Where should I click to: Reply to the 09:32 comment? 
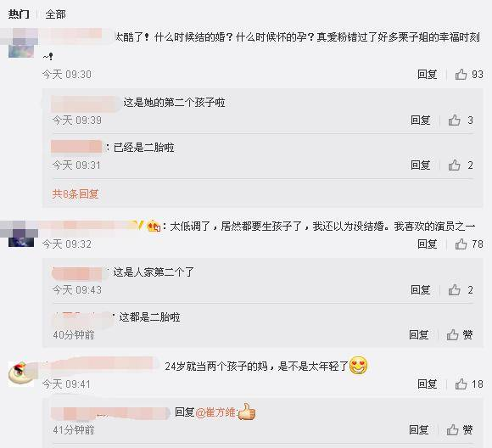click(x=427, y=244)
